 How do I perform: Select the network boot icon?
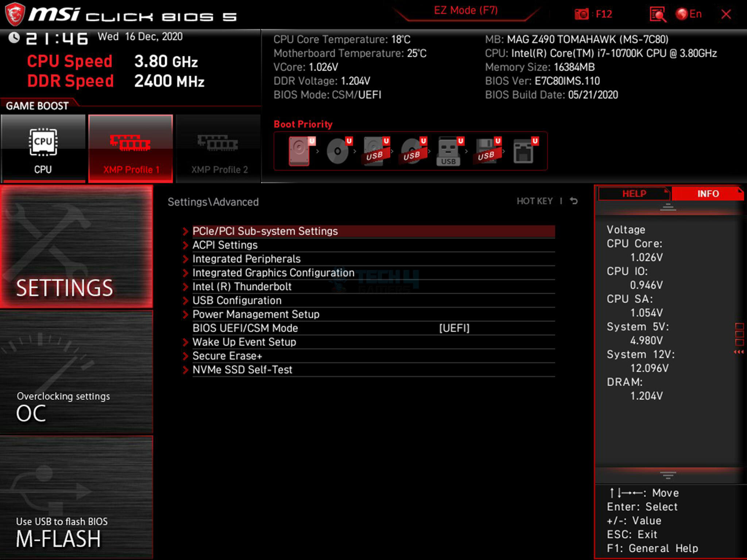525,151
